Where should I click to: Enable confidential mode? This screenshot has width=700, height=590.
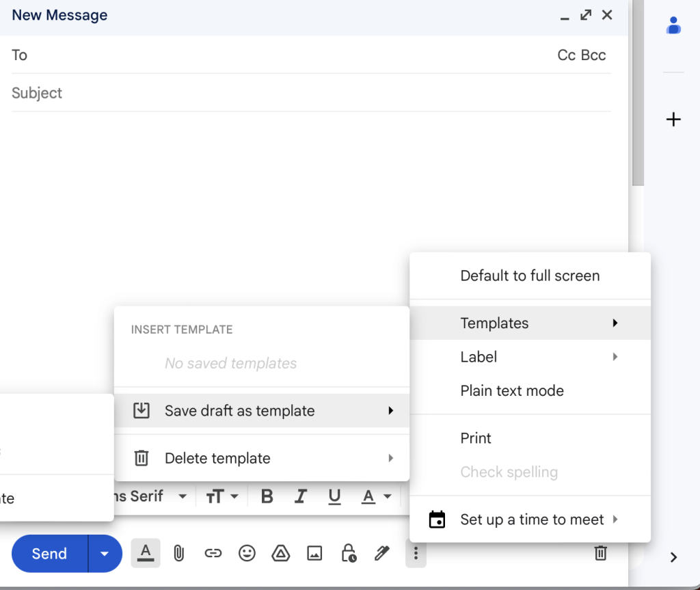tap(348, 554)
